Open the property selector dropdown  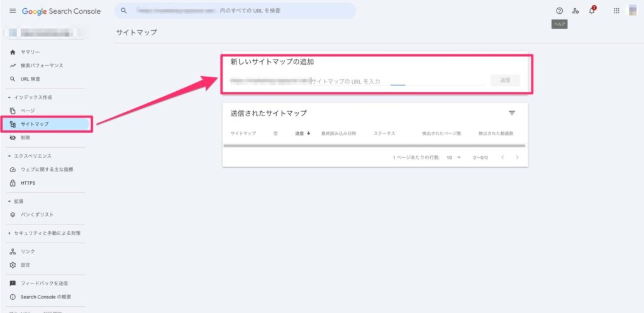click(44, 32)
